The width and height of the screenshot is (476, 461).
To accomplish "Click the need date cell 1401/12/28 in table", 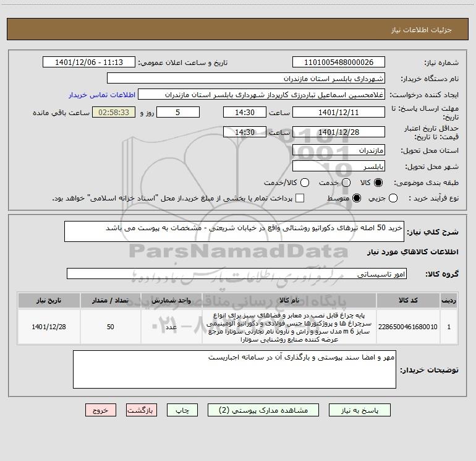I will tap(49, 327).
